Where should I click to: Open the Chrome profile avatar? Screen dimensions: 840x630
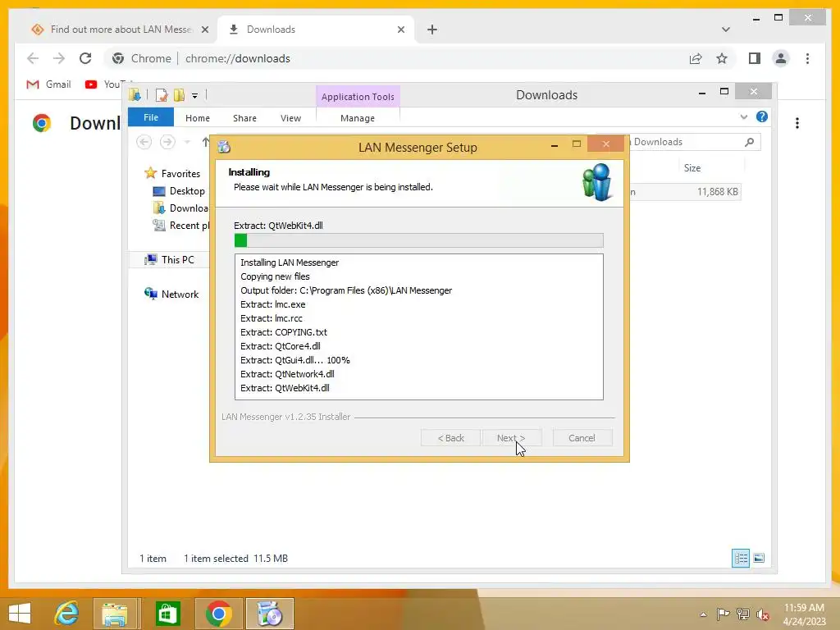[x=781, y=58]
